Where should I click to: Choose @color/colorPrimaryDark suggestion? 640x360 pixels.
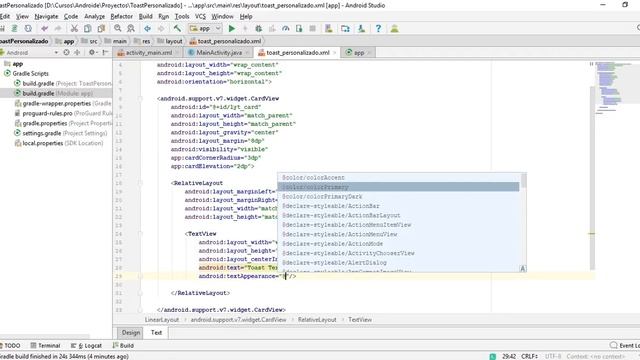(398, 196)
